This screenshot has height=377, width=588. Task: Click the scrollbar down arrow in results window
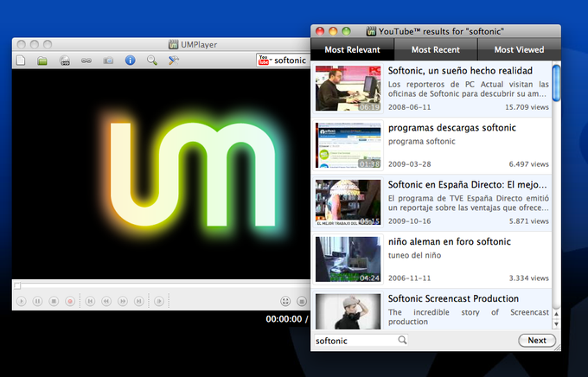(x=557, y=323)
